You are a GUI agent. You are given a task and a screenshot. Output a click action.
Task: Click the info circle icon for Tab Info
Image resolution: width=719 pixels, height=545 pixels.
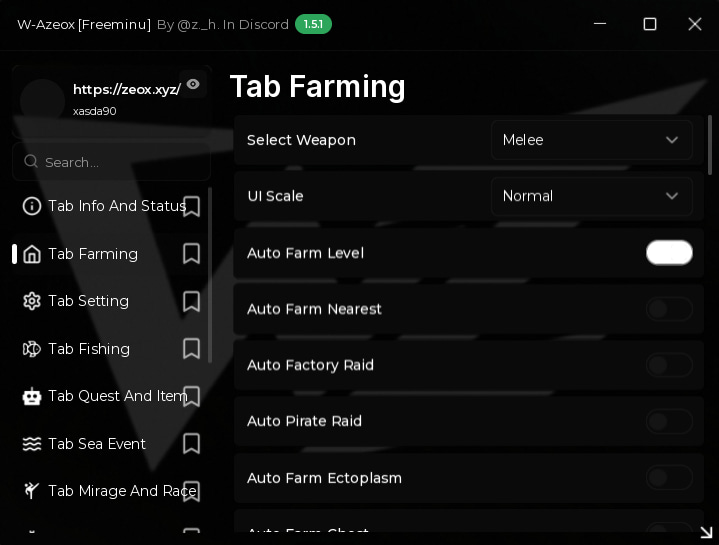(32, 206)
